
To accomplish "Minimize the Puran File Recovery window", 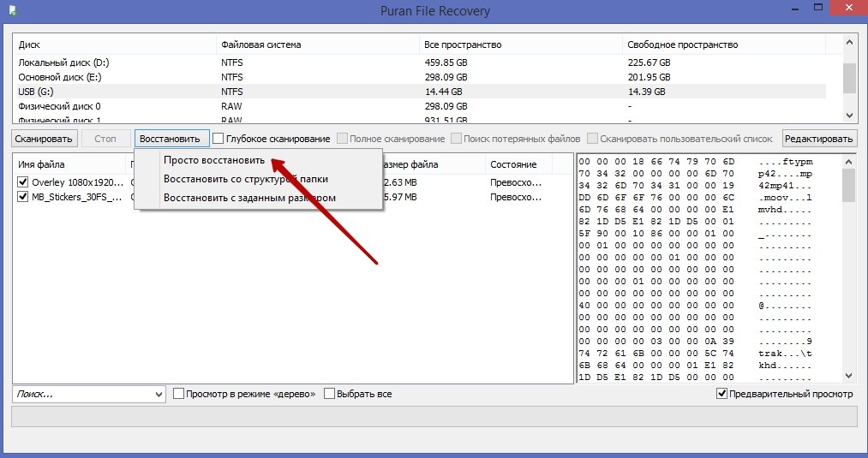I will [x=795, y=9].
